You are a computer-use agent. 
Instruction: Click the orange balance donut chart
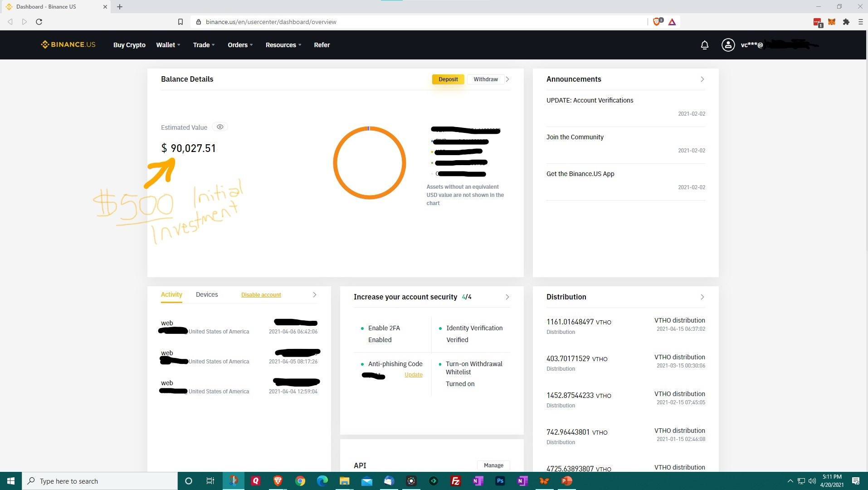[x=369, y=163]
